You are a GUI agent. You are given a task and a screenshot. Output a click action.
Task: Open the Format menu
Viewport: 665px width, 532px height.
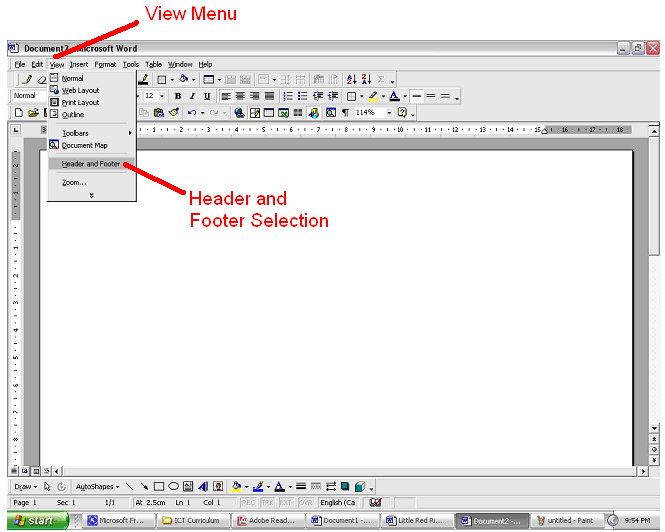105,64
